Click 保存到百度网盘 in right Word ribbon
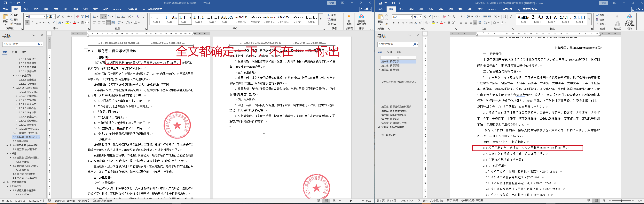This screenshot has width=644, height=204. (630, 21)
